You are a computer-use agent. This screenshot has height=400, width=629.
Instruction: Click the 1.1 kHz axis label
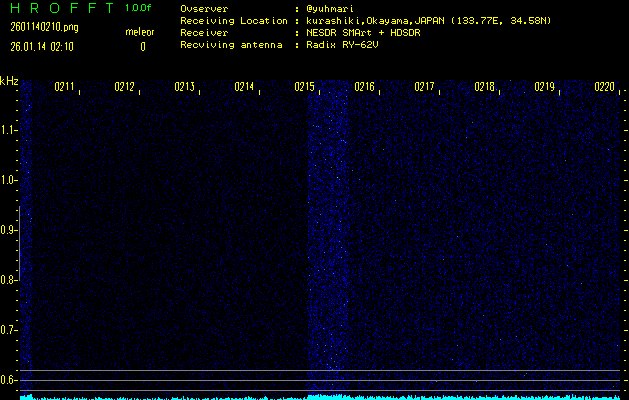(9, 130)
